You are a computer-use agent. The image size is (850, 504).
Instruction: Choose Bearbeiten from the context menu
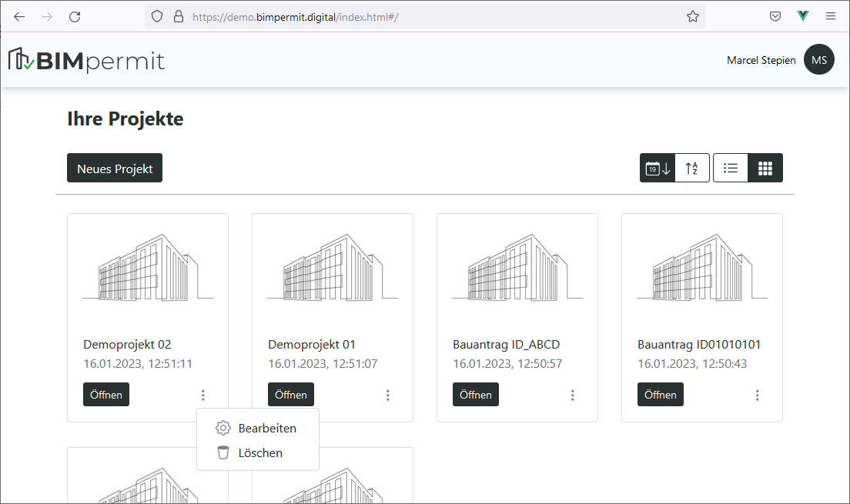point(257,428)
